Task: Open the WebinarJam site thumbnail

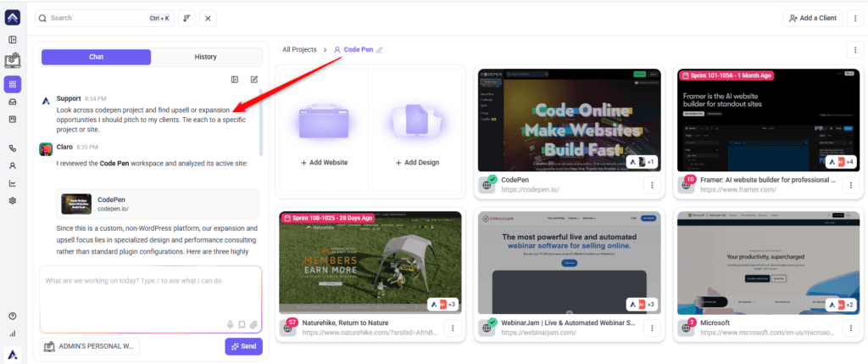Action: click(570, 263)
